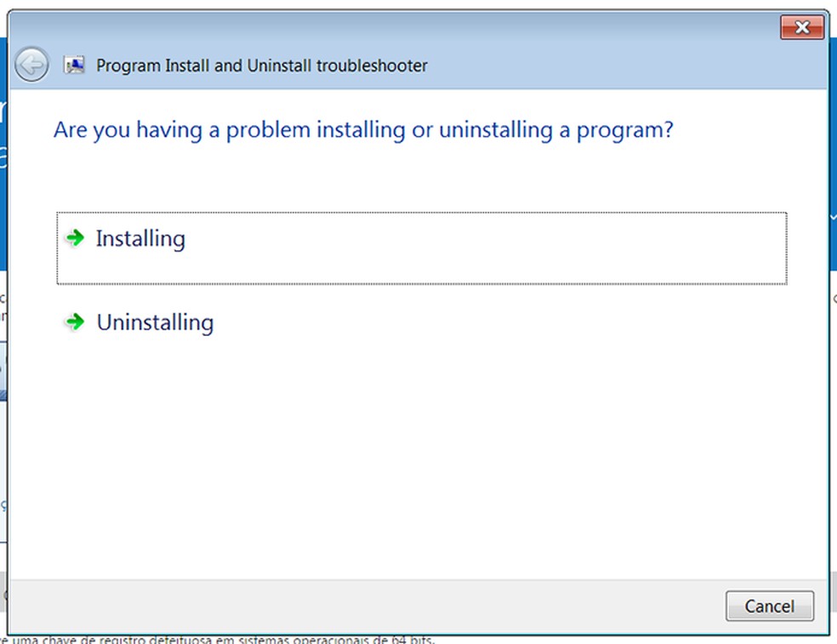The height and width of the screenshot is (644, 837).
Task: Click the troubleshooter icon beside the title
Action: click(x=75, y=66)
